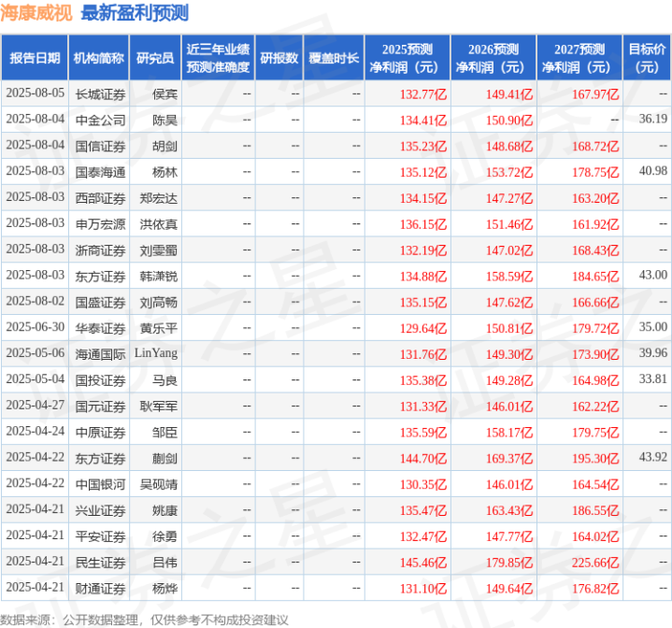672x628 pixels.
Task: Click the 海康威视 title text
Action: pyautogui.click(x=36, y=13)
